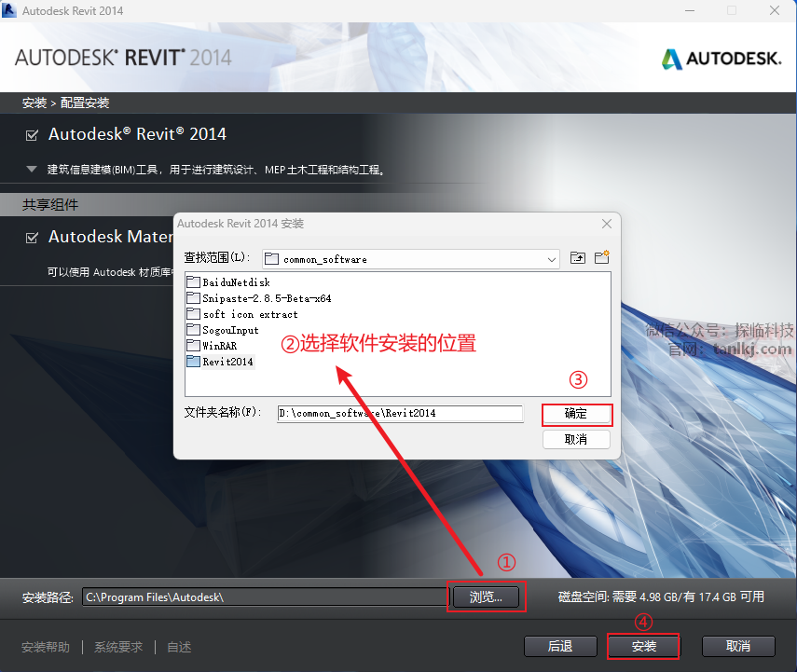The height and width of the screenshot is (672, 797).
Task: Cancel the folder dialog with 取消
Action: [576, 439]
